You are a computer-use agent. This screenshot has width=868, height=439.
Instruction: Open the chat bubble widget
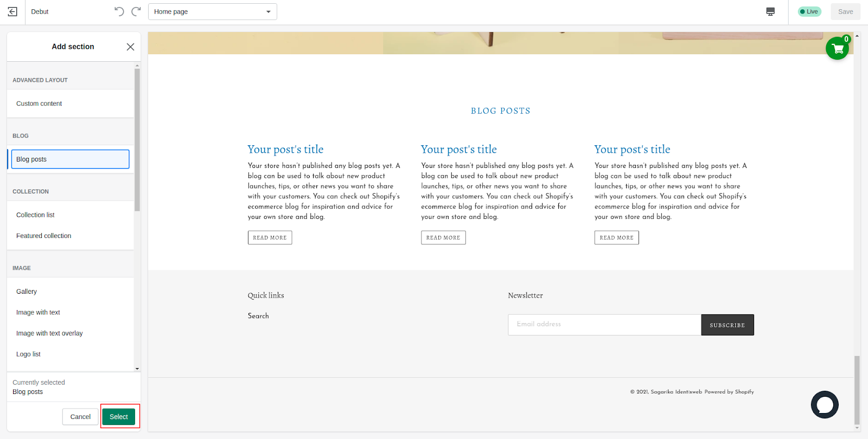(825, 404)
